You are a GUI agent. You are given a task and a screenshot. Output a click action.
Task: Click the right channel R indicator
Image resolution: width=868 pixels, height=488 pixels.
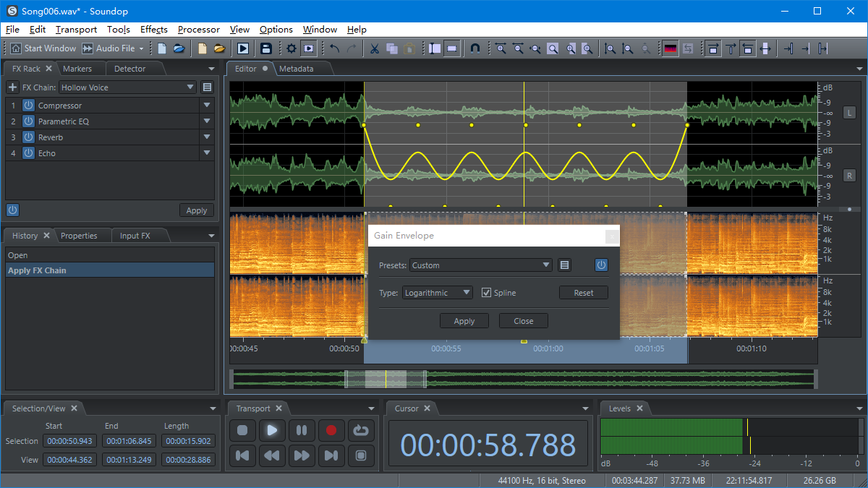click(849, 174)
